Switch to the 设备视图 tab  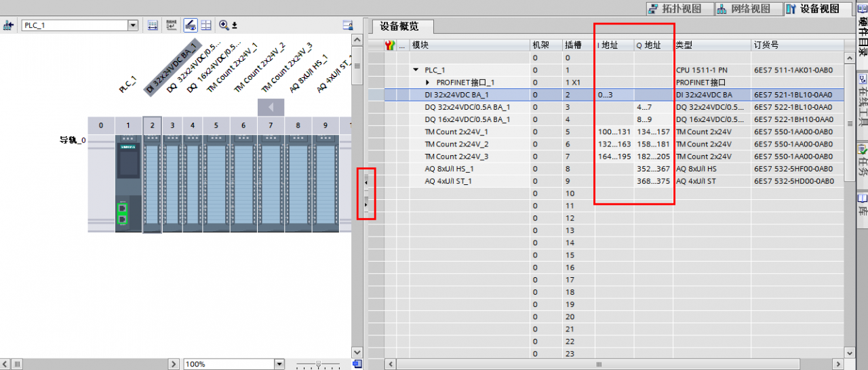818,9
